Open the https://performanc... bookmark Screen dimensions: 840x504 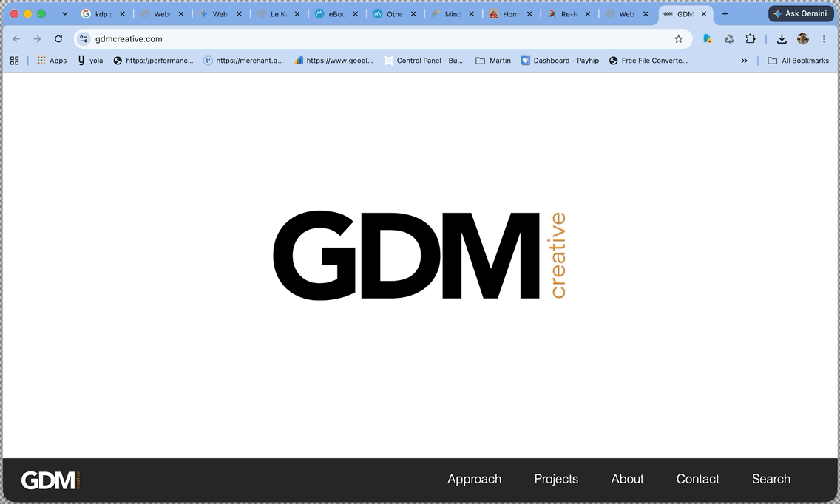pos(153,61)
